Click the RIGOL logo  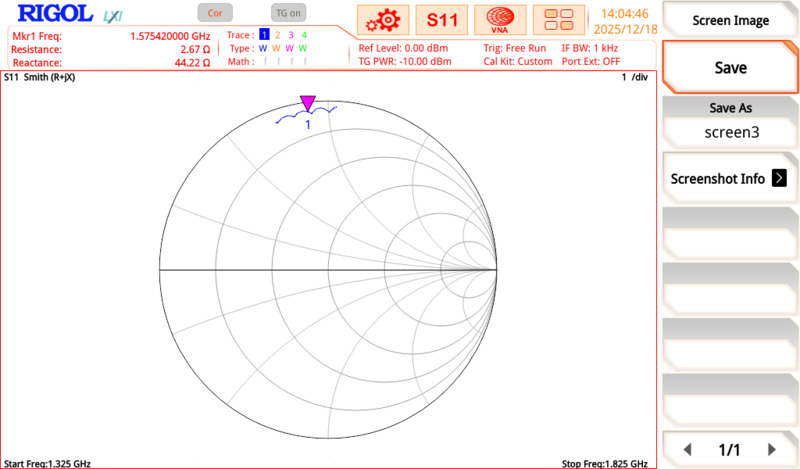pos(55,14)
